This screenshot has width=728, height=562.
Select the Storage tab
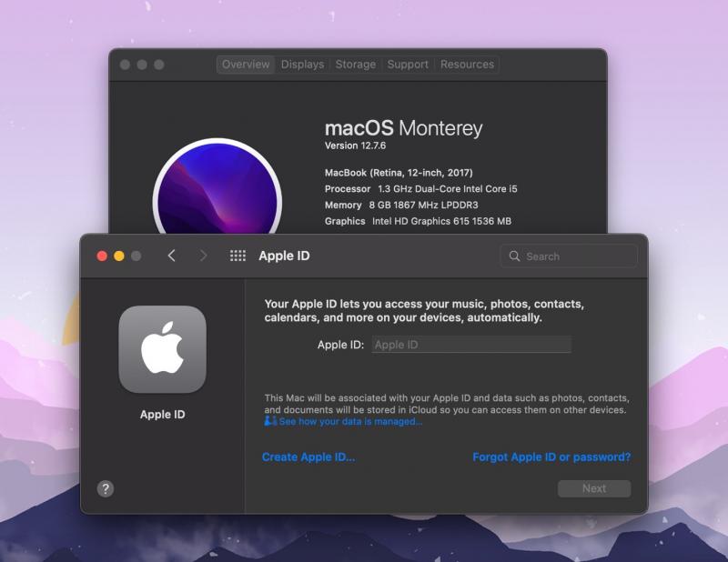pyautogui.click(x=355, y=65)
